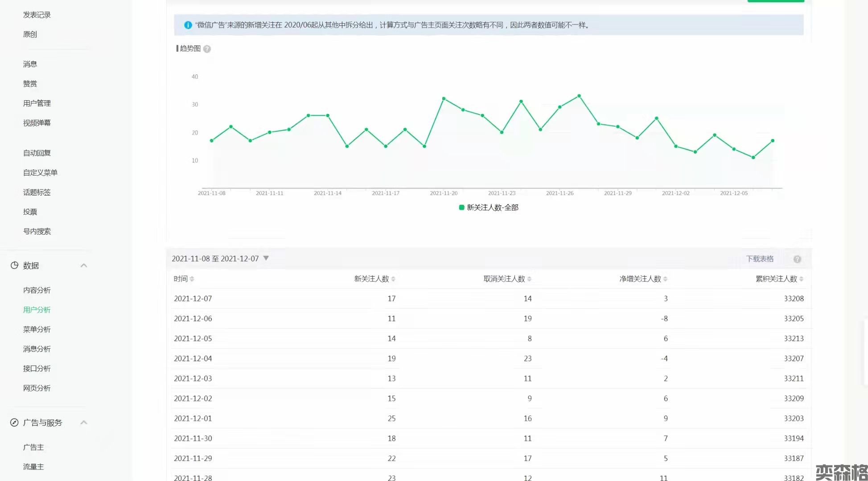
Task: Click the 2021-11-20 peak data point
Action: pyautogui.click(x=444, y=98)
